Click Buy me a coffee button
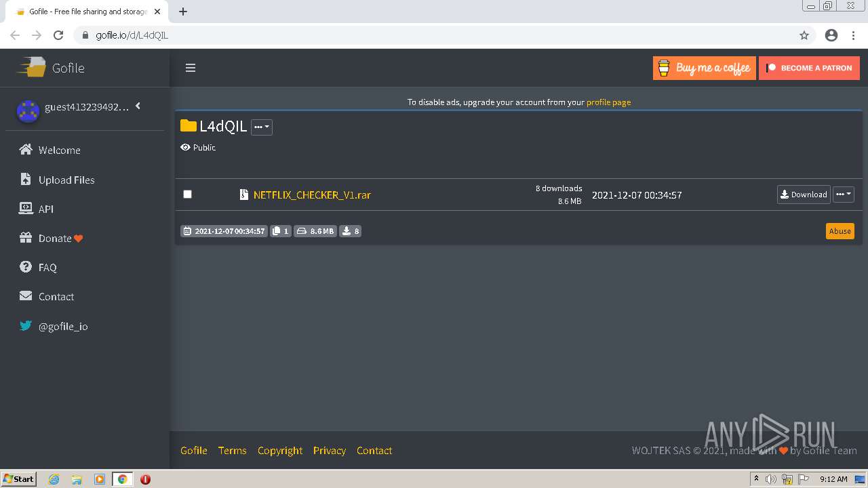 click(x=705, y=68)
